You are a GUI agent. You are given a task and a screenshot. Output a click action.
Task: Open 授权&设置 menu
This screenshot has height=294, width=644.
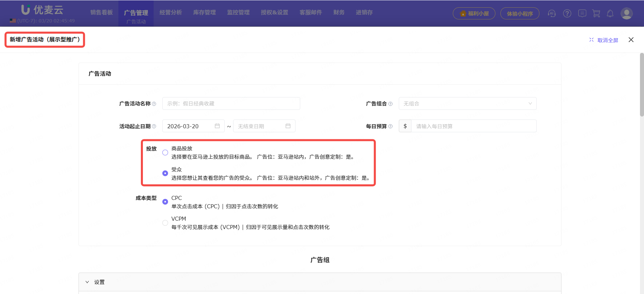pos(275,12)
